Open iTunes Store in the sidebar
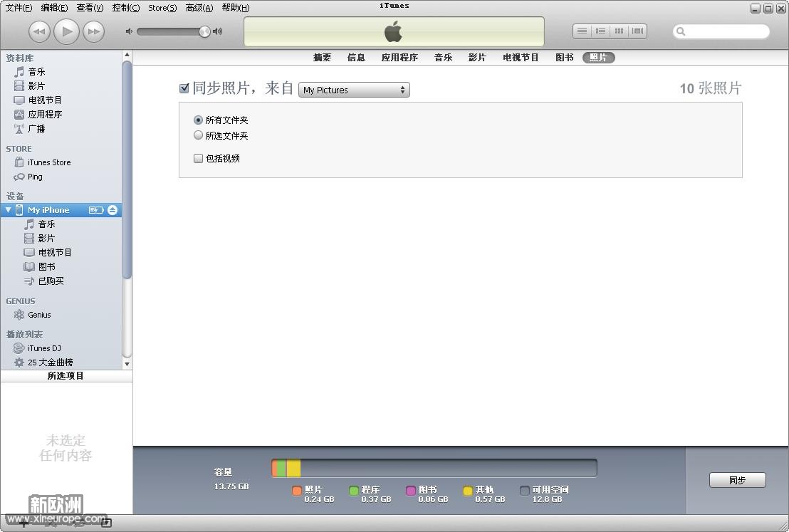 tap(43, 162)
